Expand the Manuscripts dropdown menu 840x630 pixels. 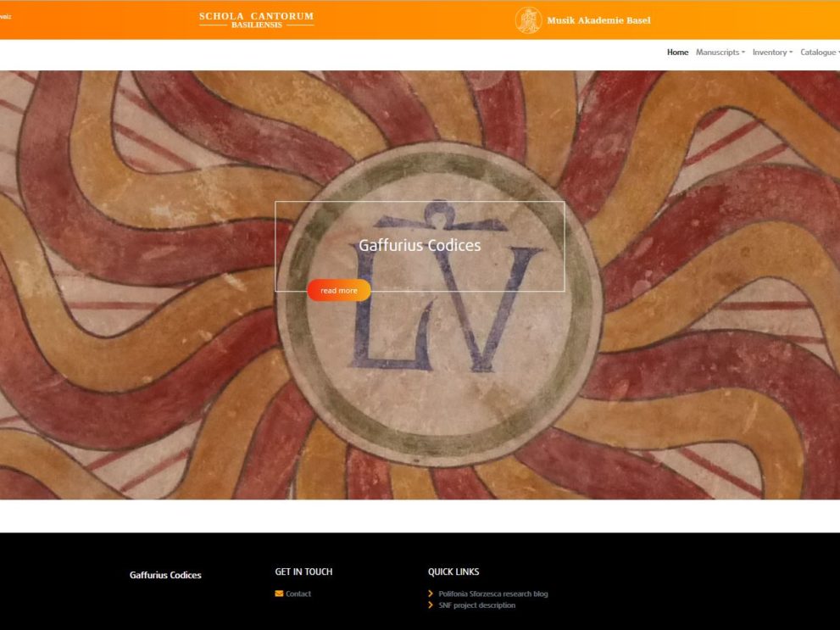pos(720,53)
